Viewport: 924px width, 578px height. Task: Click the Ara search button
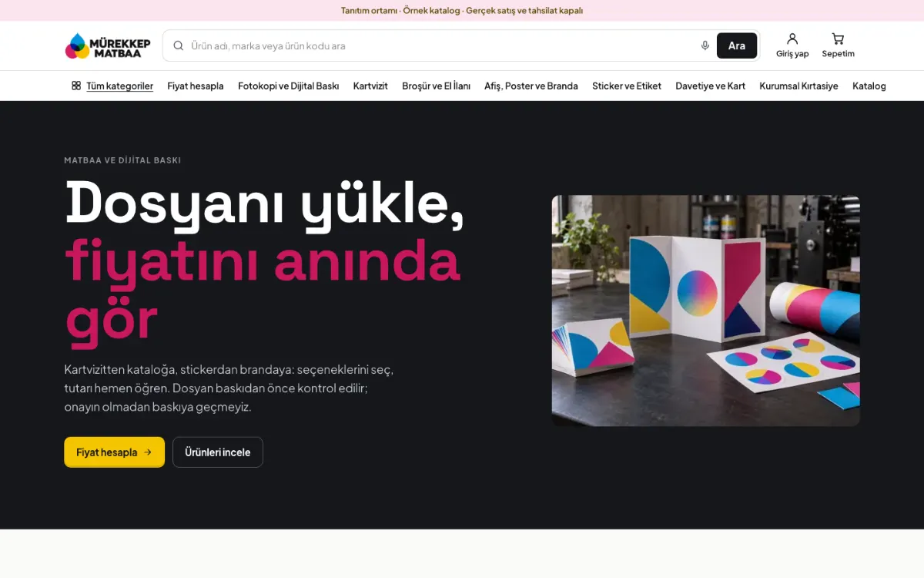pos(737,45)
